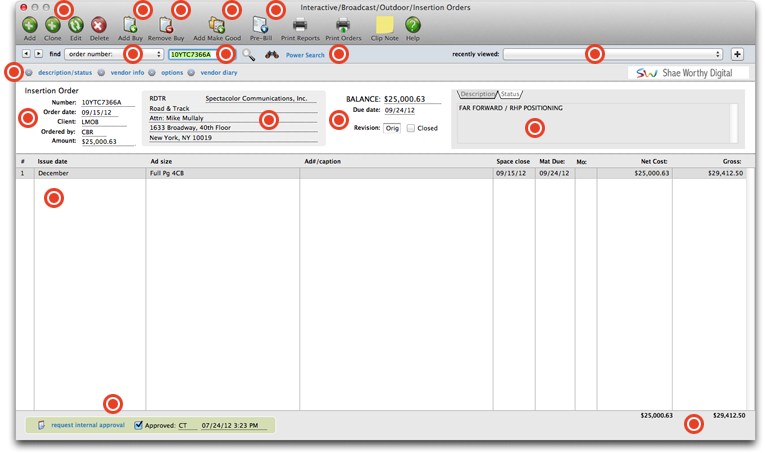Click request internal approval link

coord(90,425)
